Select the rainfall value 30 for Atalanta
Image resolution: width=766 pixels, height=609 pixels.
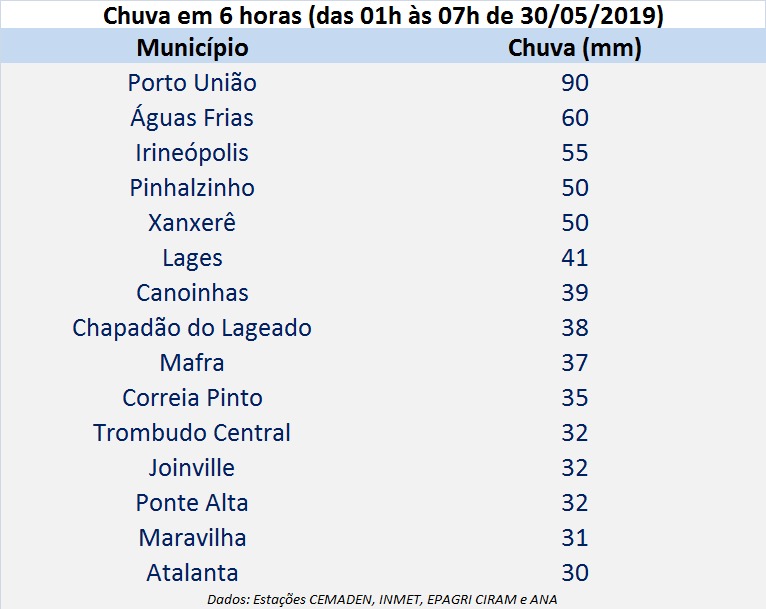[574, 573]
